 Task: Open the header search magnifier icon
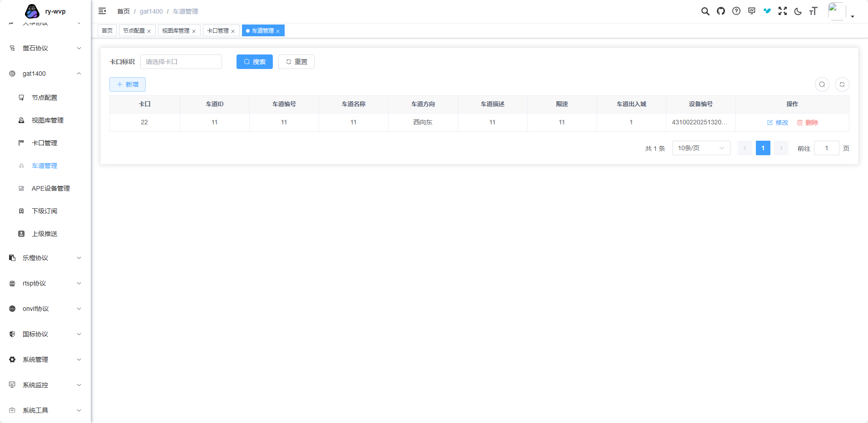(705, 11)
